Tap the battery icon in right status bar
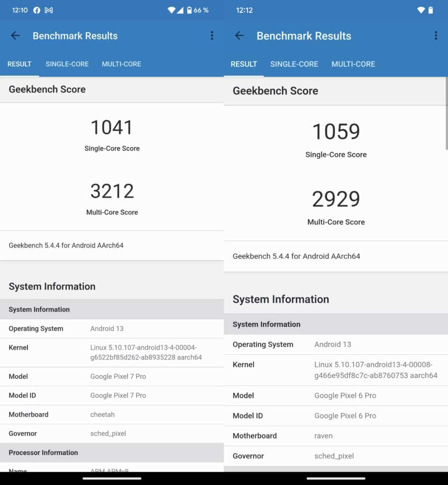 pos(430,10)
